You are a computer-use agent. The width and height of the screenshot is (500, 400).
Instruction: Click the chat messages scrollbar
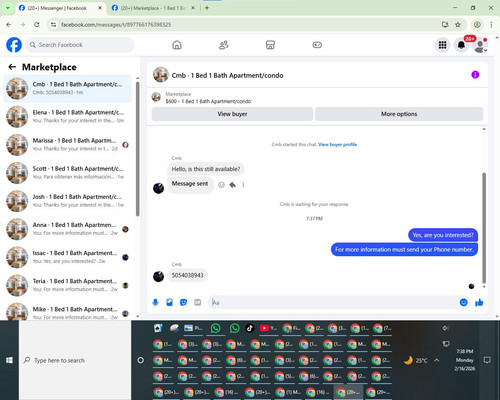click(x=484, y=228)
